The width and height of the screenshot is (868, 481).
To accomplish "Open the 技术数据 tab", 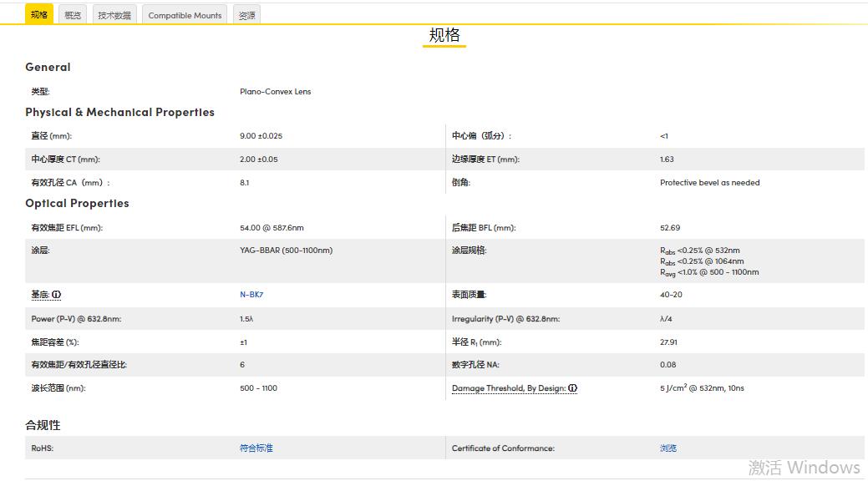I will (x=113, y=13).
